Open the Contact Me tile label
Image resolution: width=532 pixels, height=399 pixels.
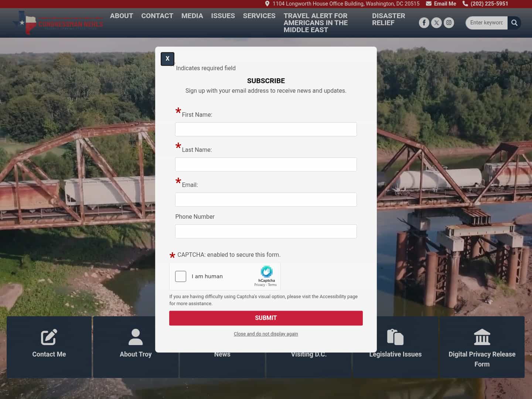(49, 354)
